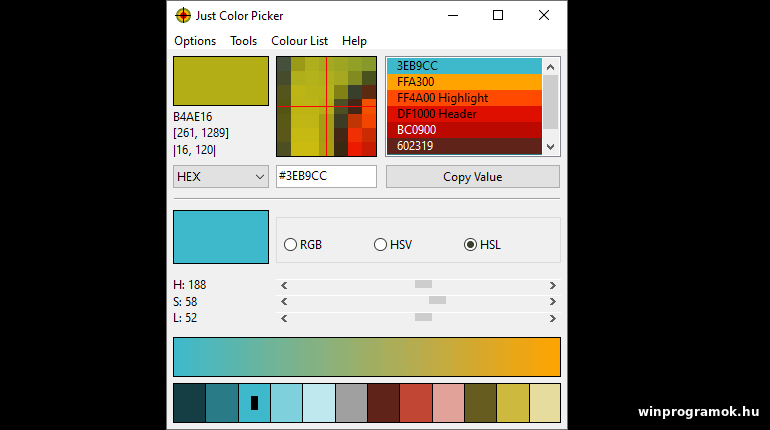
Task: Pick the medium teal palette swatch
Action: coord(222,403)
